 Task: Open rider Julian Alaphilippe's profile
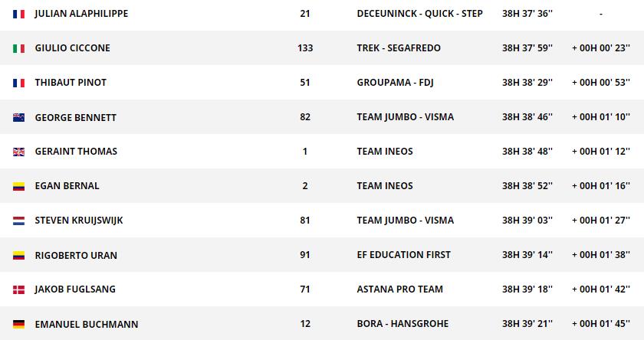(81, 14)
